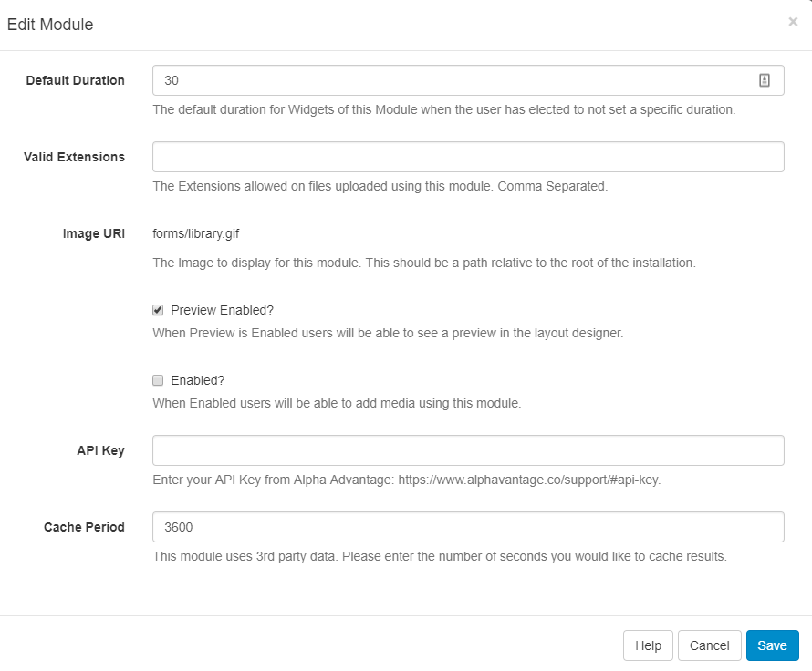Select the forms/library.gif Image URI value
The height and width of the screenshot is (671, 812).
195,233
